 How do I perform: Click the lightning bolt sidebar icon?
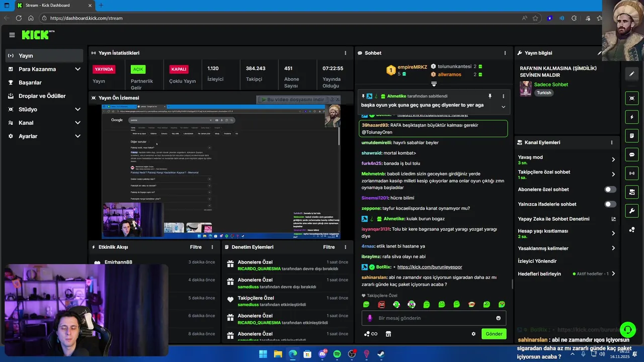632,117
